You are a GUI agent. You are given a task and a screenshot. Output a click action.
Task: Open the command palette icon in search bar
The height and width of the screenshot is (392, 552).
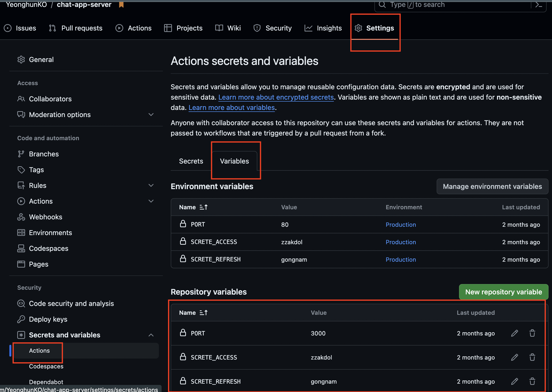[539, 5]
